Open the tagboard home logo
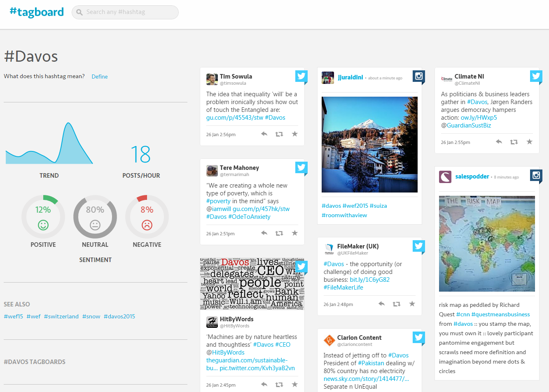 (37, 12)
